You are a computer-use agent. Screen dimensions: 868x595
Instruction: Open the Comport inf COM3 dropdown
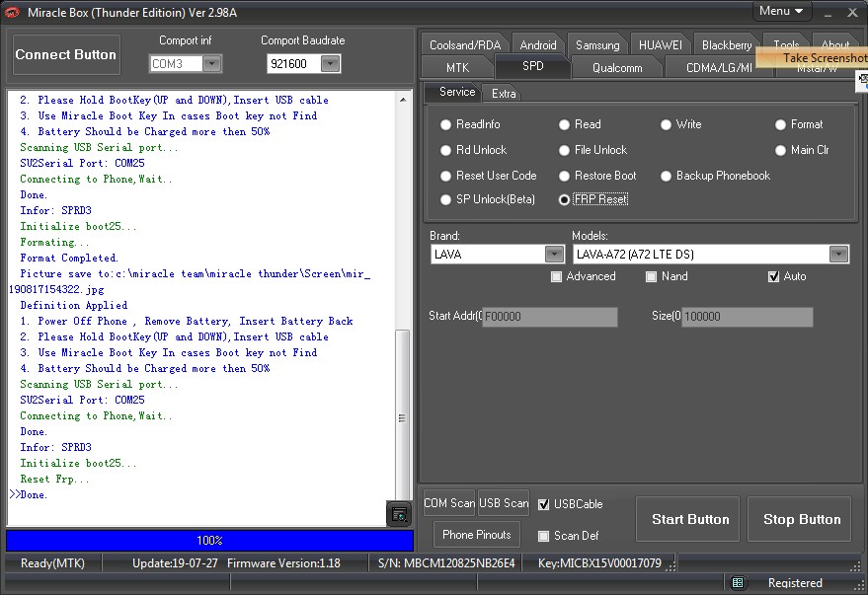[x=211, y=64]
